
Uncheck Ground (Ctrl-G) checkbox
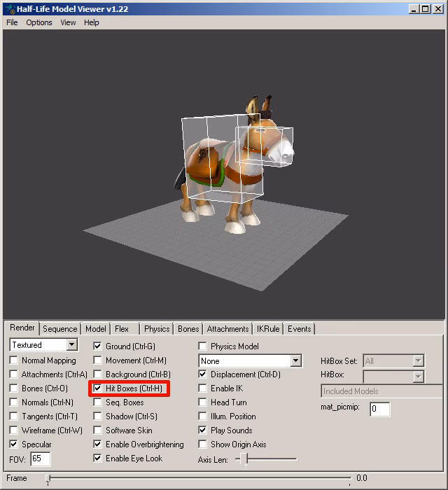[x=97, y=346]
